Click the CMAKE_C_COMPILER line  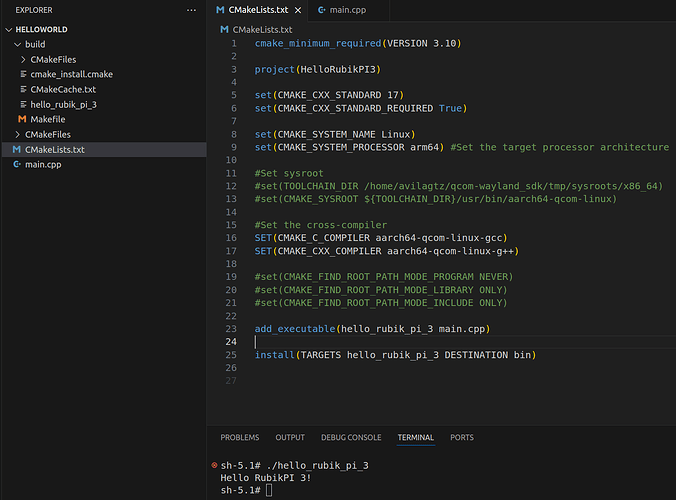381,238
